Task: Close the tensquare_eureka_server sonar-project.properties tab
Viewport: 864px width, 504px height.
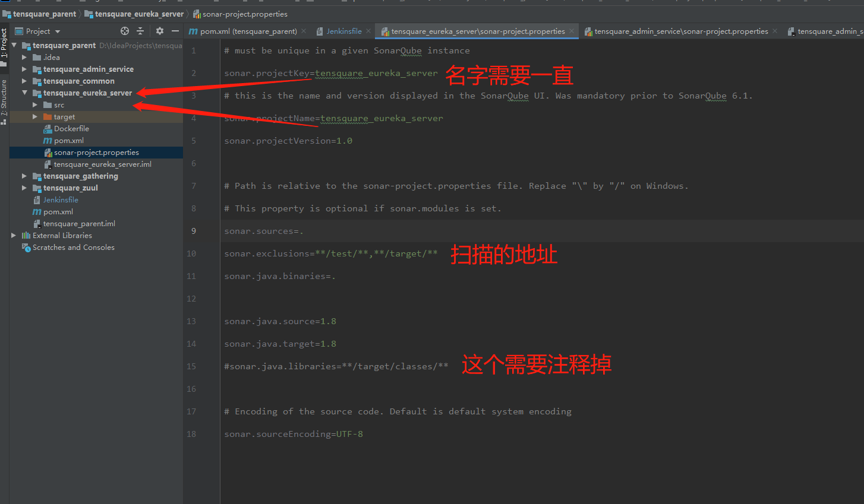Action: [x=572, y=31]
